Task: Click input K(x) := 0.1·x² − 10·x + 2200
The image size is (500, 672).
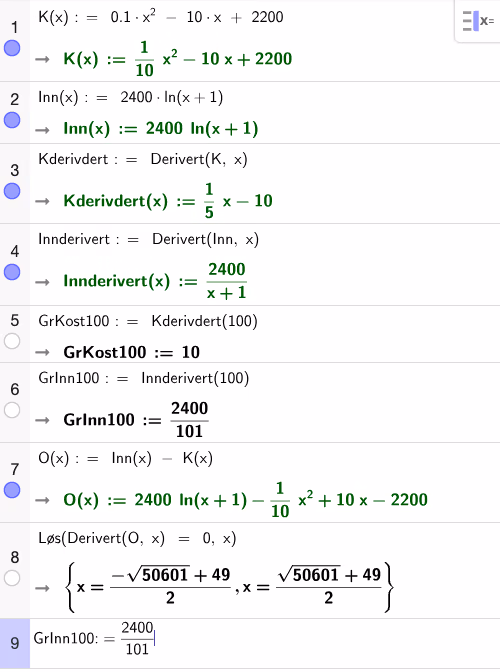Action: tap(161, 17)
